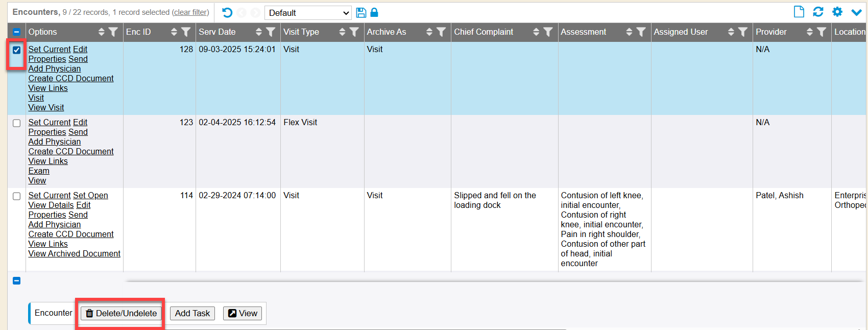Image resolution: width=868 pixels, height=330 pixels.
Task: Click the clear filter link
Action: pyautogui.click(x=190, y=12)
